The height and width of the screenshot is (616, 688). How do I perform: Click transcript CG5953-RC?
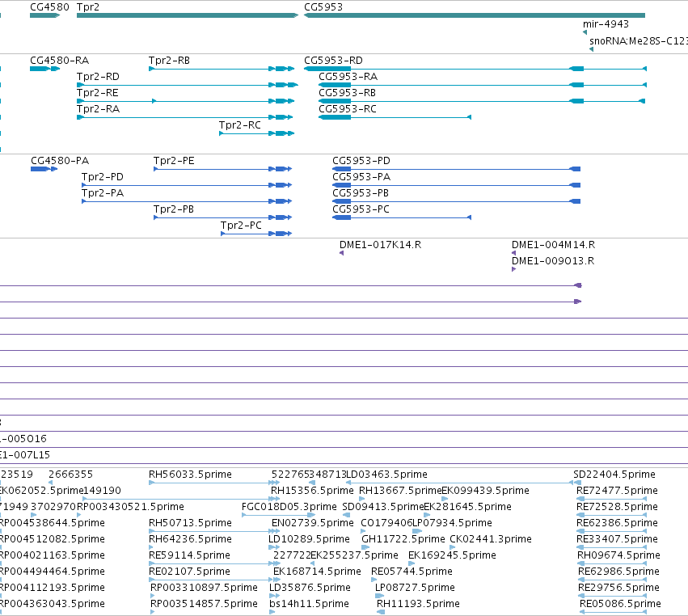click(x=395, y=117)
